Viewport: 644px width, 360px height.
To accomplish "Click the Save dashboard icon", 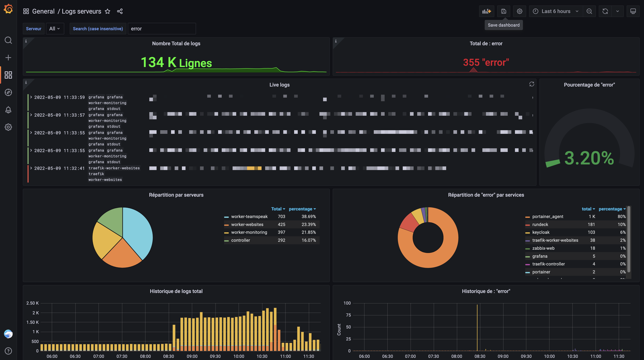I will point(504,11).
